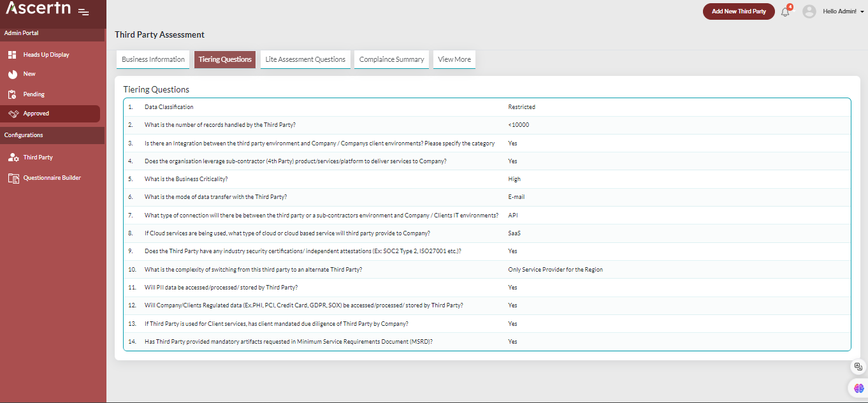Click the user avatar icon
The image size is (868, 403).
pyautogui.click(x=809, y=11)
